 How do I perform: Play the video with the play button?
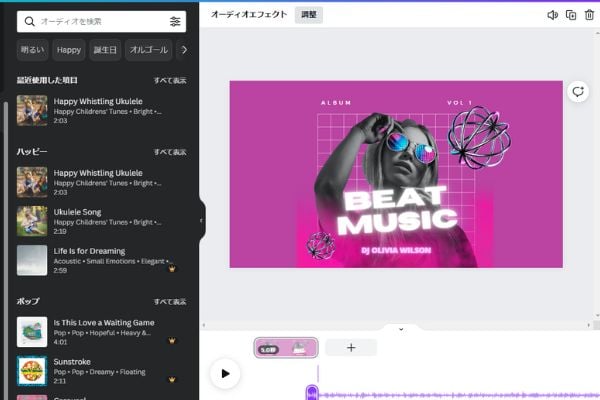point(225,373)
